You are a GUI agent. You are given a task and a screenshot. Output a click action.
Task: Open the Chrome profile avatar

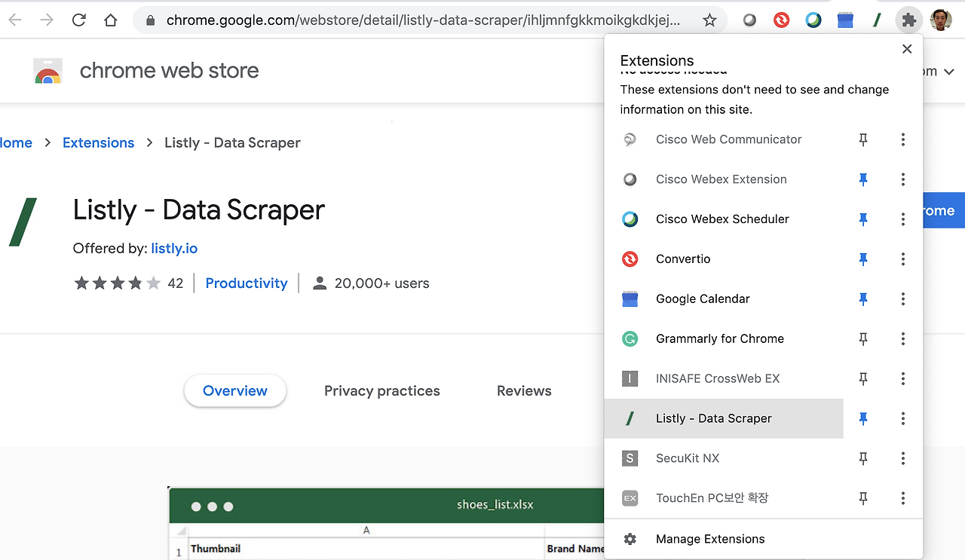[941, 20]
